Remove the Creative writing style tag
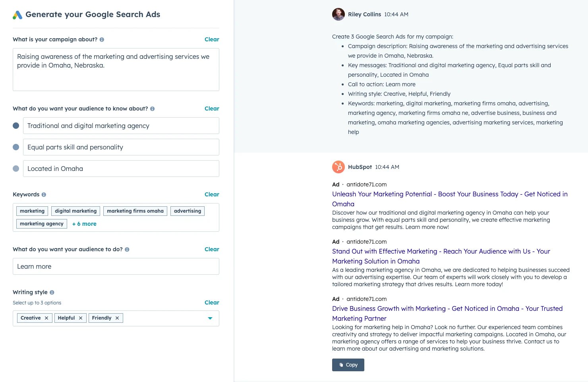 tap(46, 318)
